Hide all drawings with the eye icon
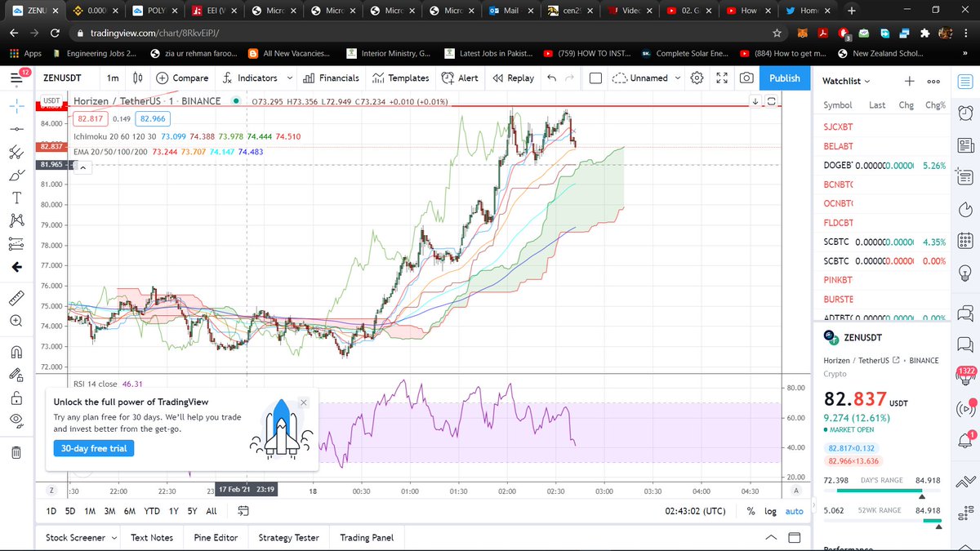 tap(16, 421)
